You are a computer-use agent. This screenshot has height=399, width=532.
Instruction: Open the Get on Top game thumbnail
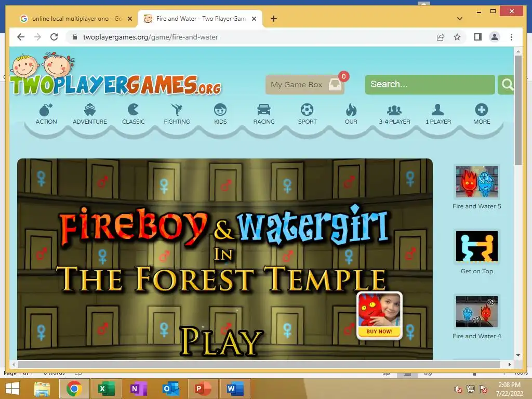coord(477,247)
